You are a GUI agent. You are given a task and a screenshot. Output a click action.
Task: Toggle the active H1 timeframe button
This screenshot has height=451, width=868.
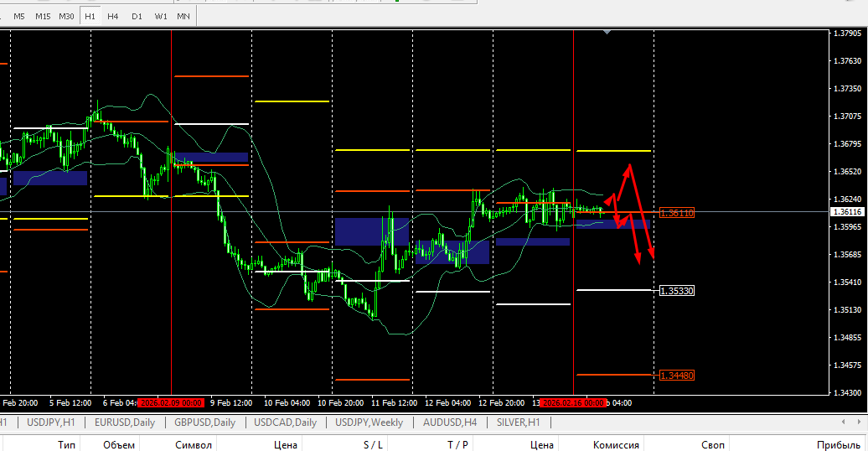pyautogui.click(x=90, y=16)
